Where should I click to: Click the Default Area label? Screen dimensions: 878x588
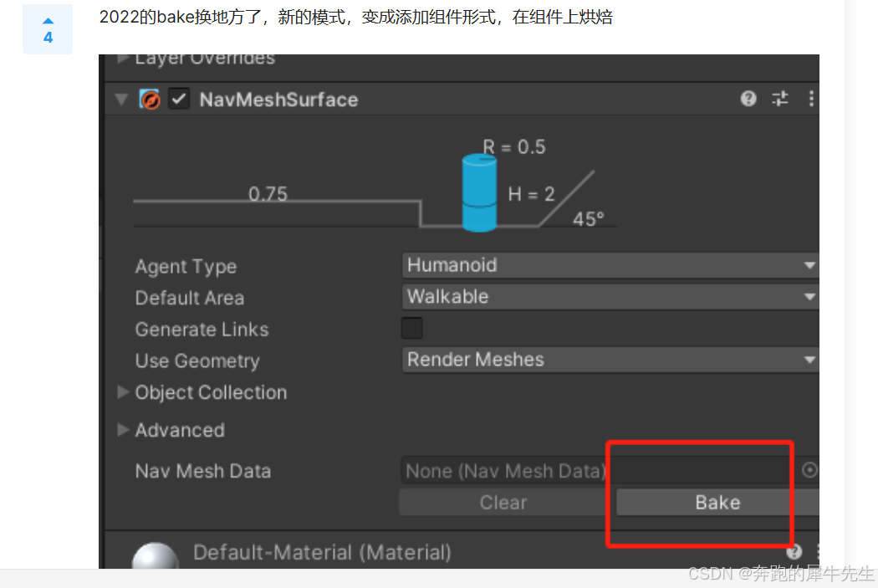click(190, 298)
